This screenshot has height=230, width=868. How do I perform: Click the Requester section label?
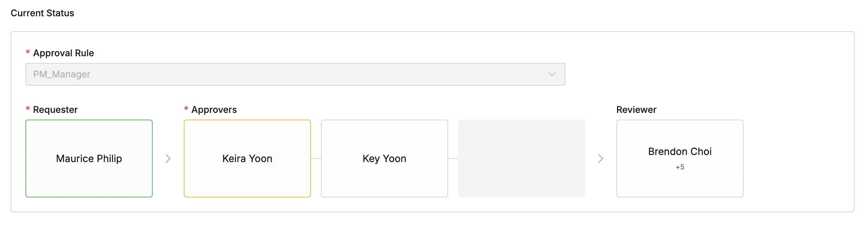click(55, 109)
